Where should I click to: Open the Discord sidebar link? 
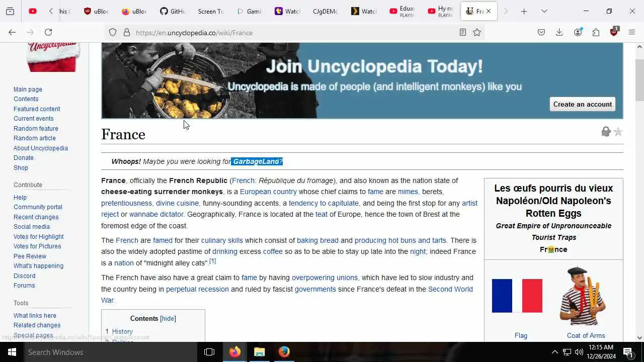pos(24,276)
